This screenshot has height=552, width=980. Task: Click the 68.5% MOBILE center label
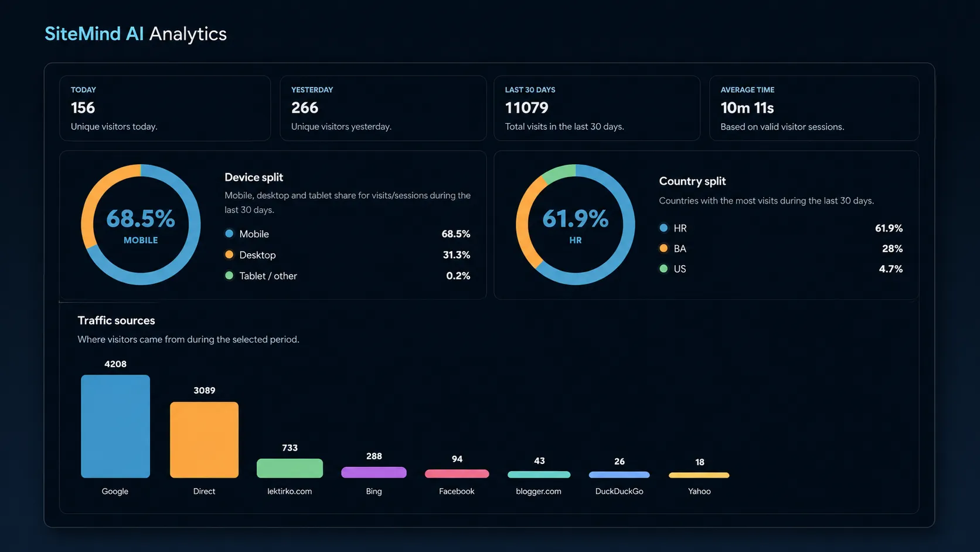pyautogui.click(x=141, y=226)
